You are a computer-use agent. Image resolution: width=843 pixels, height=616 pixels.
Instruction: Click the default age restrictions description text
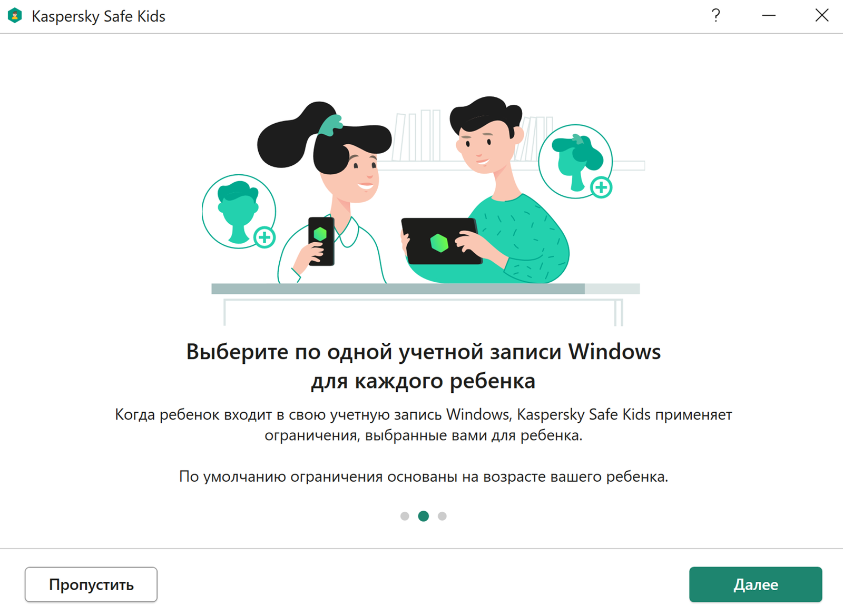424,476
